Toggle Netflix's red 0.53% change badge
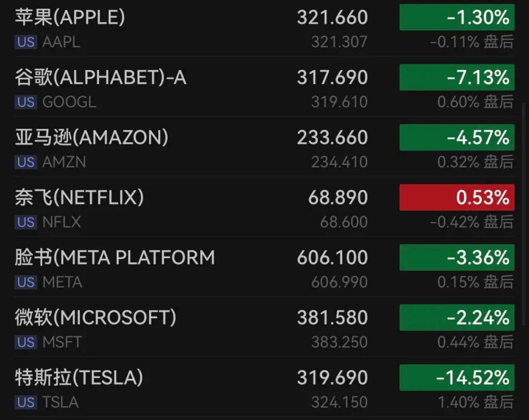 click(x=457, y=197)
